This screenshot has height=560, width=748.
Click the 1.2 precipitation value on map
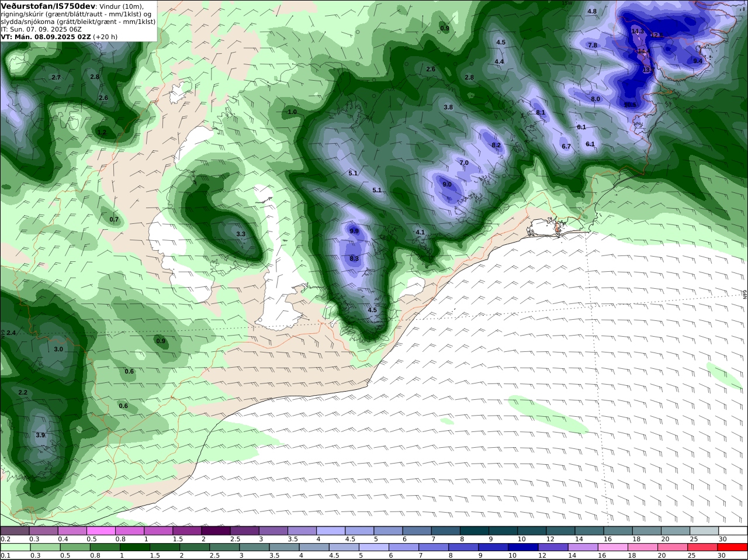coord(102,133)
